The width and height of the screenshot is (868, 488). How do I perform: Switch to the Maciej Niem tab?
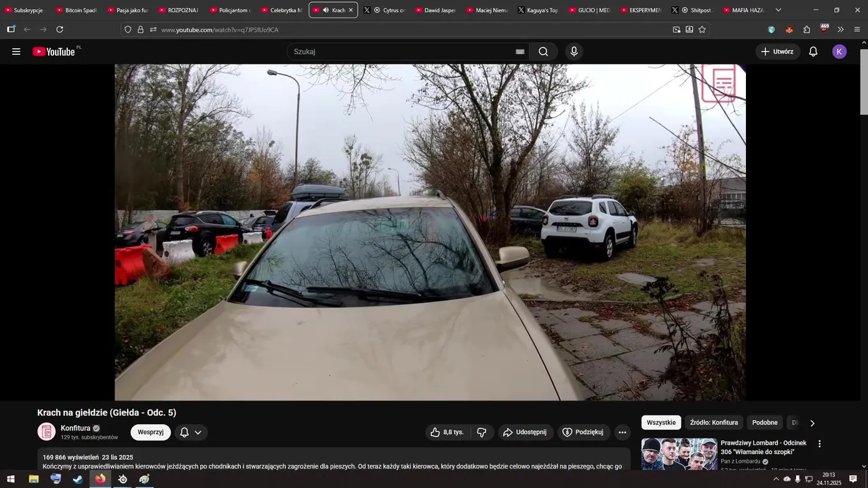click(x=488, y=10)
